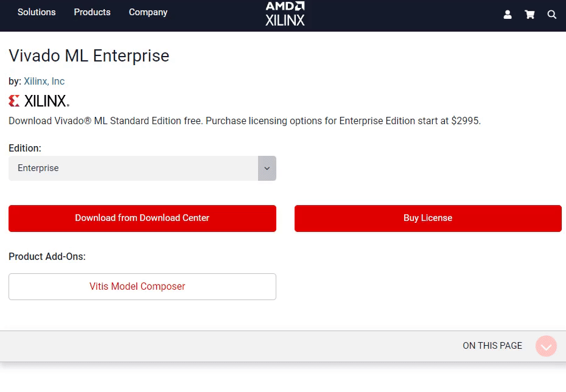This screenshot has height=392, width=566.
Task: Click the Edition label
Action: 25,149
